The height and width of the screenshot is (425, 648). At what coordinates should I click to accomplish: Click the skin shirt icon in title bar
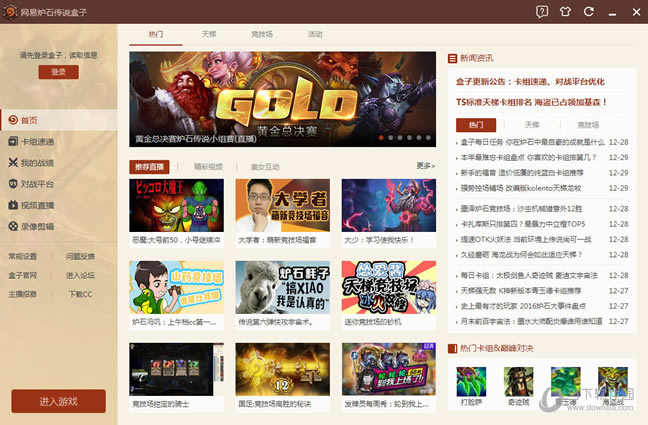coord(567,11)
